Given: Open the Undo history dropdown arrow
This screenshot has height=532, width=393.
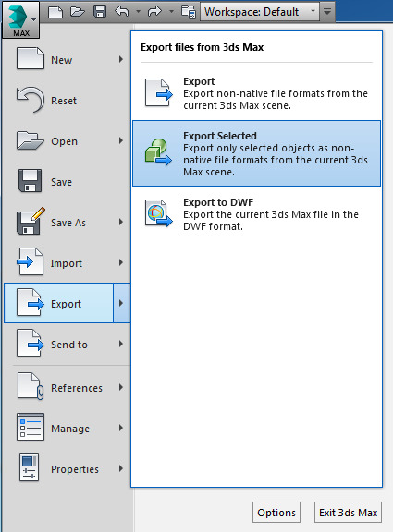Looking at the screenshot, I should [x=138, y=11].
